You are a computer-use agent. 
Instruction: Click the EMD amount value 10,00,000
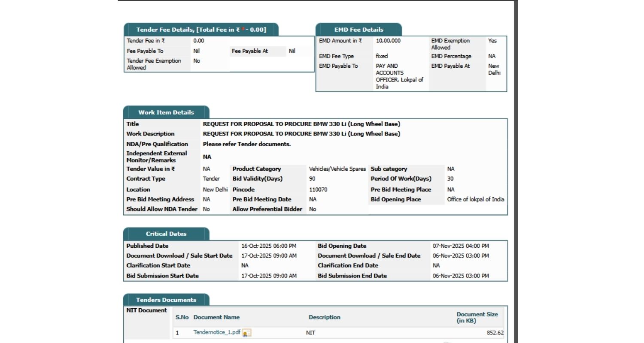388,41
